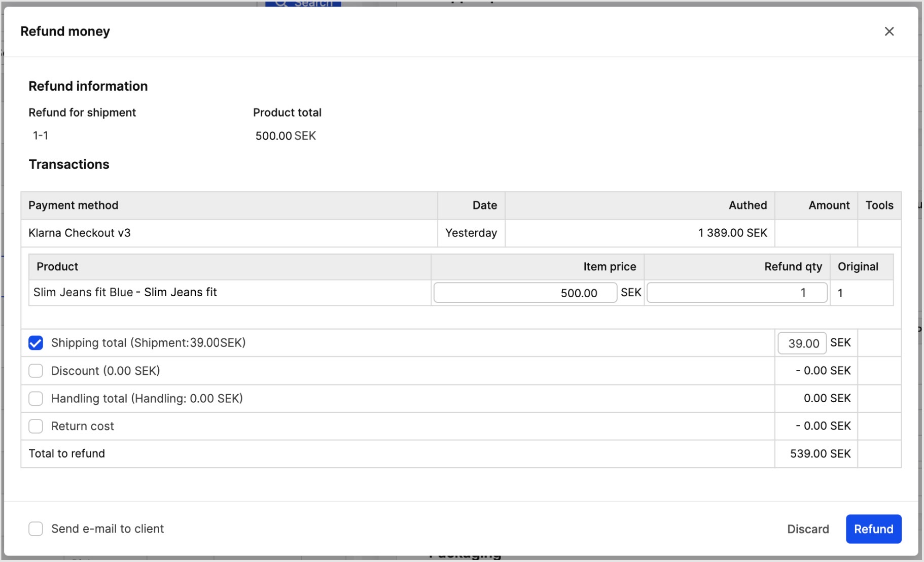This screenshot has height=562, width=924.
Task: Click the Authed column header
Action: [748, 205]
